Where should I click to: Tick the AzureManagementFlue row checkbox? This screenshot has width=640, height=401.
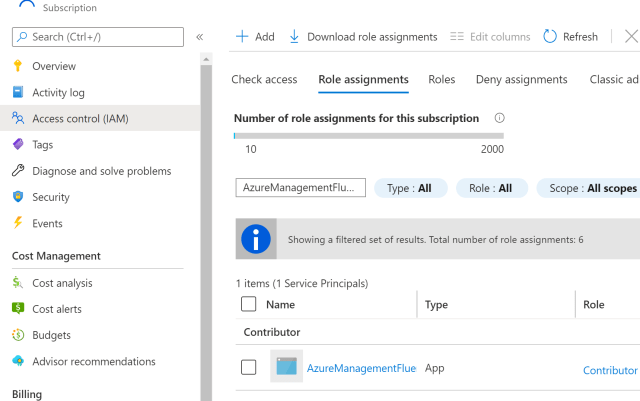click(x=249, y=368)
